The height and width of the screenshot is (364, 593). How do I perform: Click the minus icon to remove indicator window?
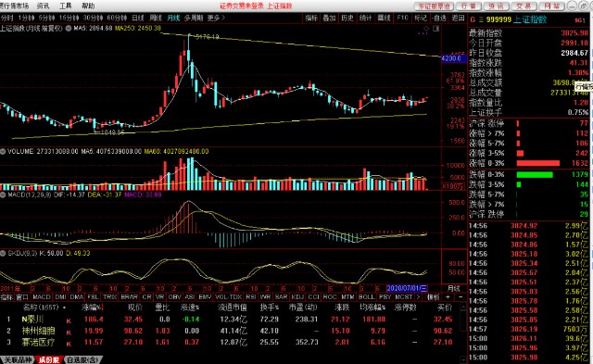461,297
